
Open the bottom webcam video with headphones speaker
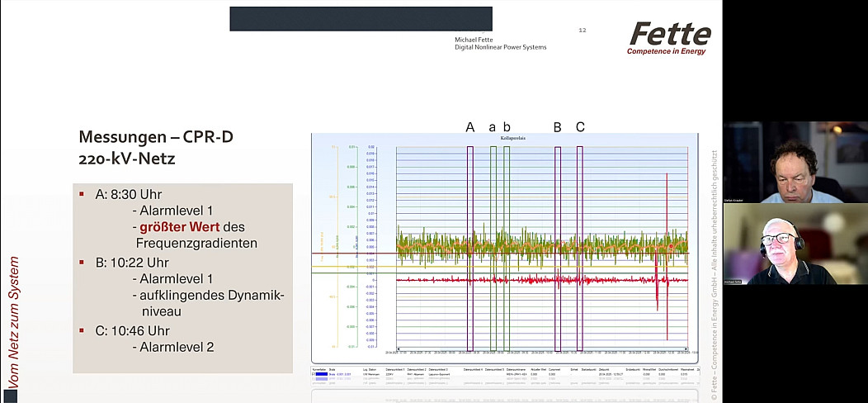[x=795, y=244]
